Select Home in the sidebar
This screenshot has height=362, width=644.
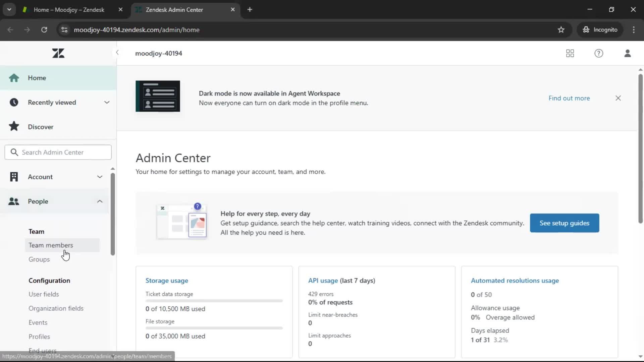pyautogui.click(x=58, y=78)
